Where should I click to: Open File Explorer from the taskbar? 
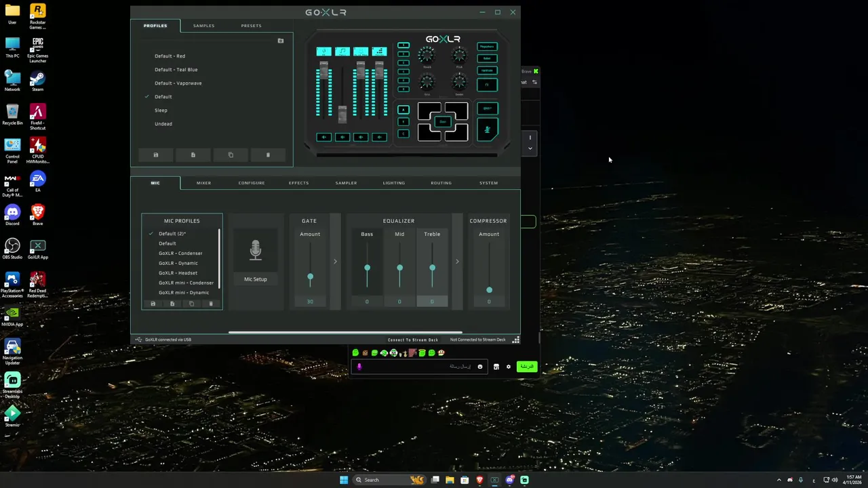point(450,480)
